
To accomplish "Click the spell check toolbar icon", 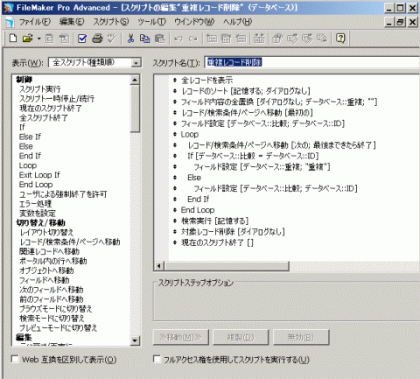I will click(x=112, y=38).
